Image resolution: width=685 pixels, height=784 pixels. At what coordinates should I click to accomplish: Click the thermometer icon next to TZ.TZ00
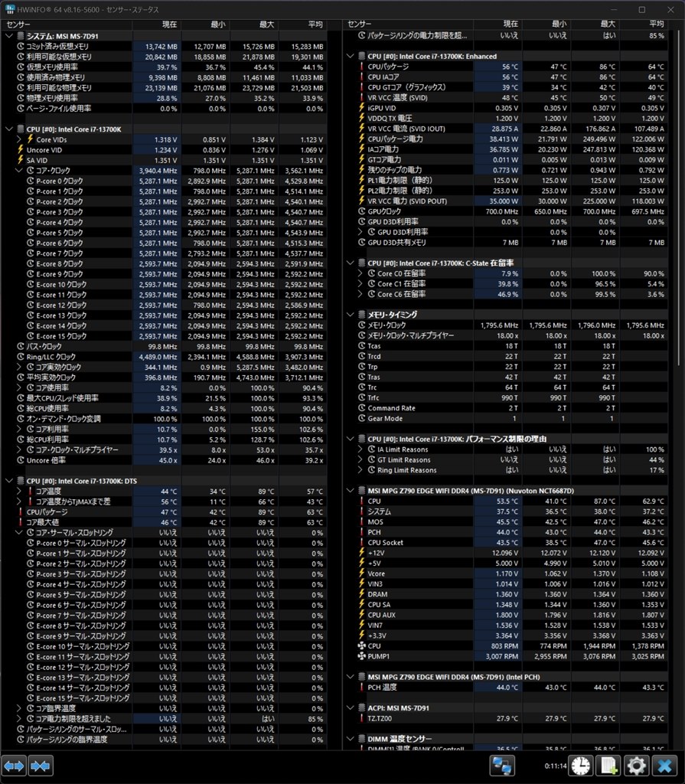361,718
